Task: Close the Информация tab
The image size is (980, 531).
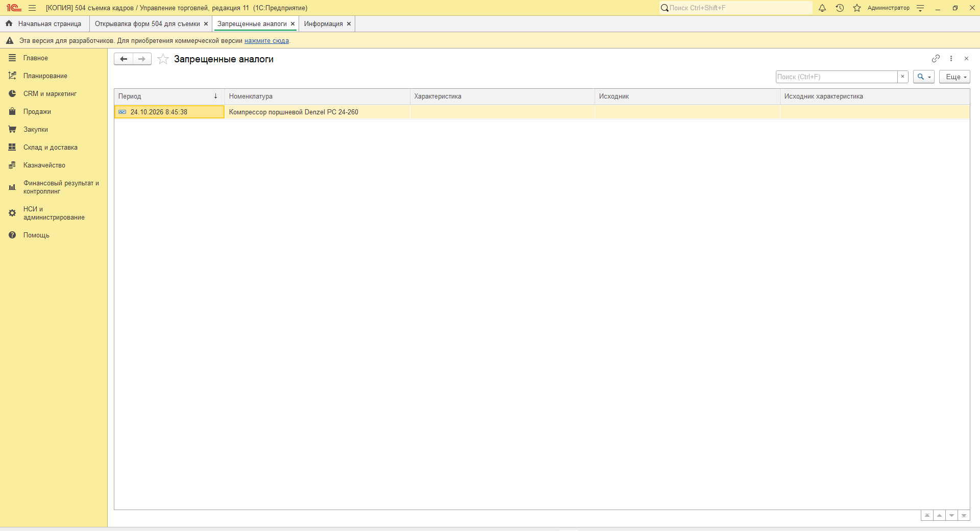Action: pyautogui.click(x=349, y=24)
